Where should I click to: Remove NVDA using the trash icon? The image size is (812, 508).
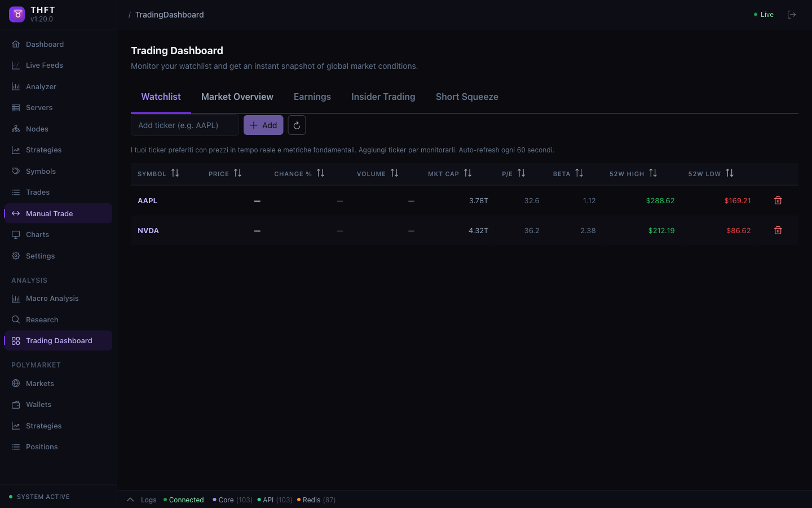[778, 230]
